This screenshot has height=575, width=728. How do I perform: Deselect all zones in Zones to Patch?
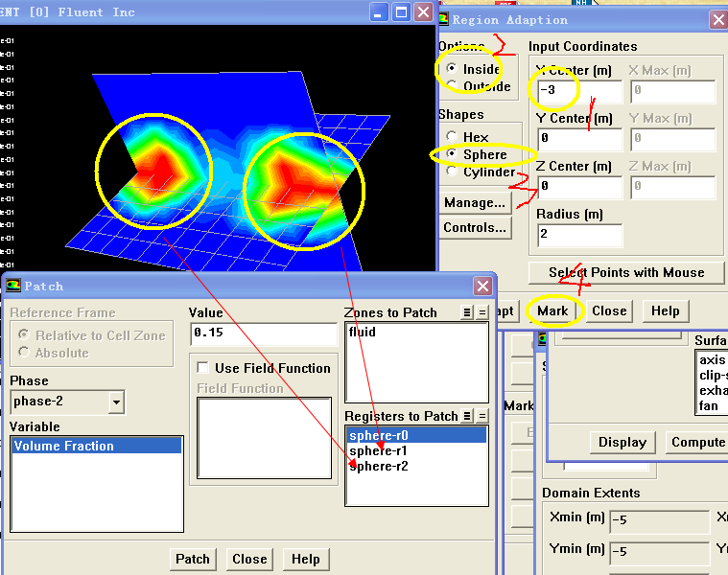point(481,312)
